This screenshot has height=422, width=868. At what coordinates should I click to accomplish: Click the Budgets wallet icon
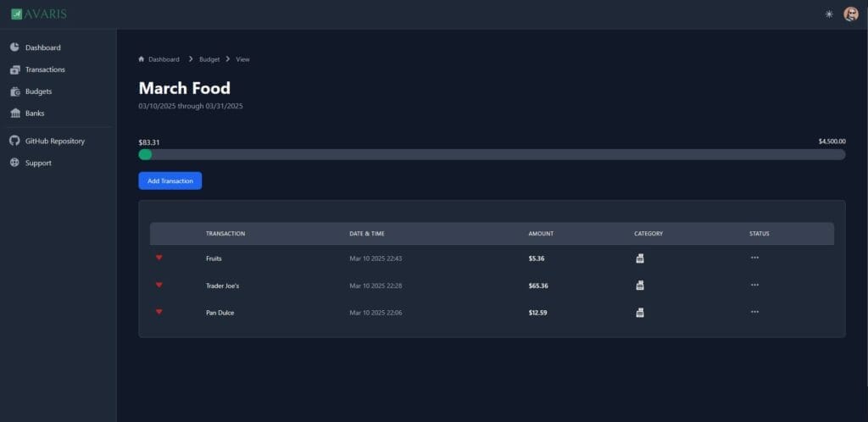15,92
